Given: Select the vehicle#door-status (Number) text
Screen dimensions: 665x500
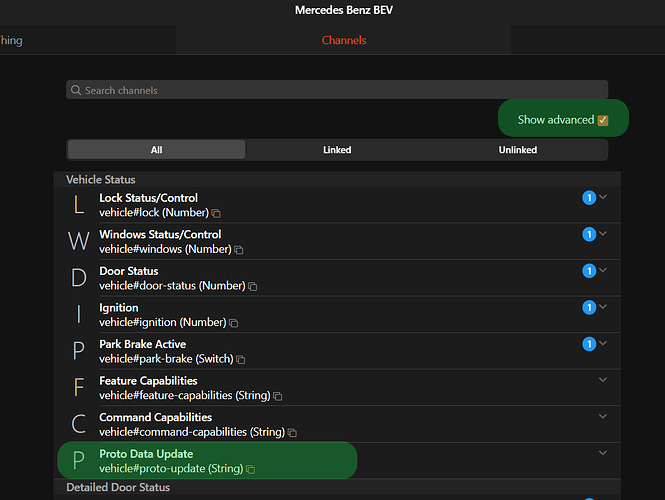Looking at the screenshot, I should tap(172, 285).
